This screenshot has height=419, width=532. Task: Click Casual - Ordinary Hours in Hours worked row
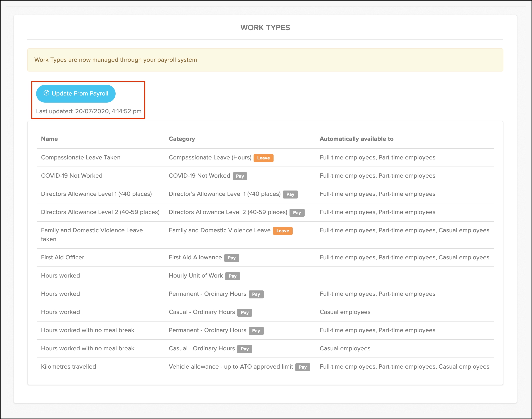click(202, 312)
